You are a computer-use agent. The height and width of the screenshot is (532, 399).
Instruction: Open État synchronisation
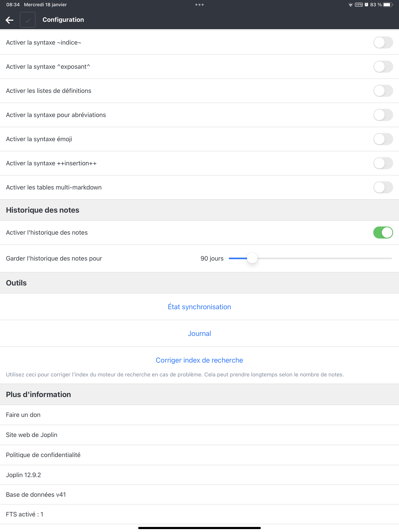(199, 307)
